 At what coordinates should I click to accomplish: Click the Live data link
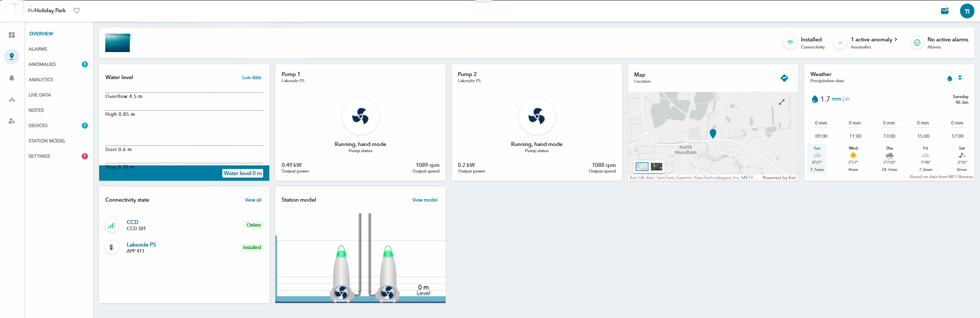pos(251,78)
